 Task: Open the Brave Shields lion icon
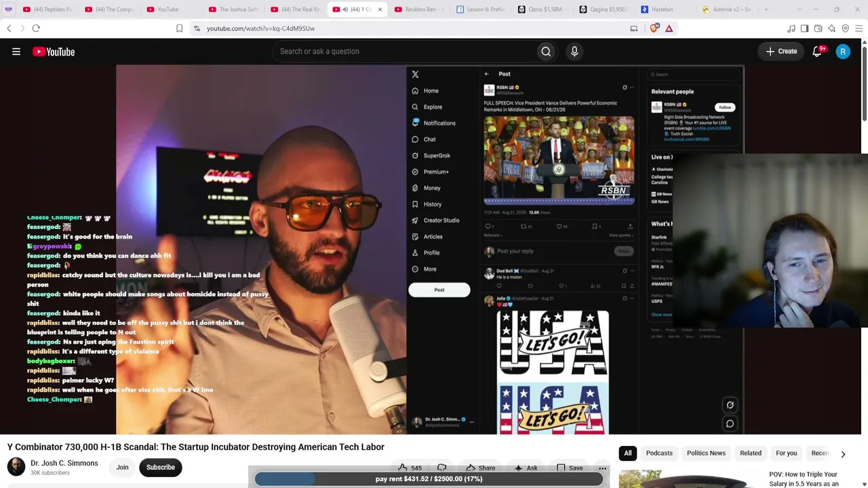point(654,28)
